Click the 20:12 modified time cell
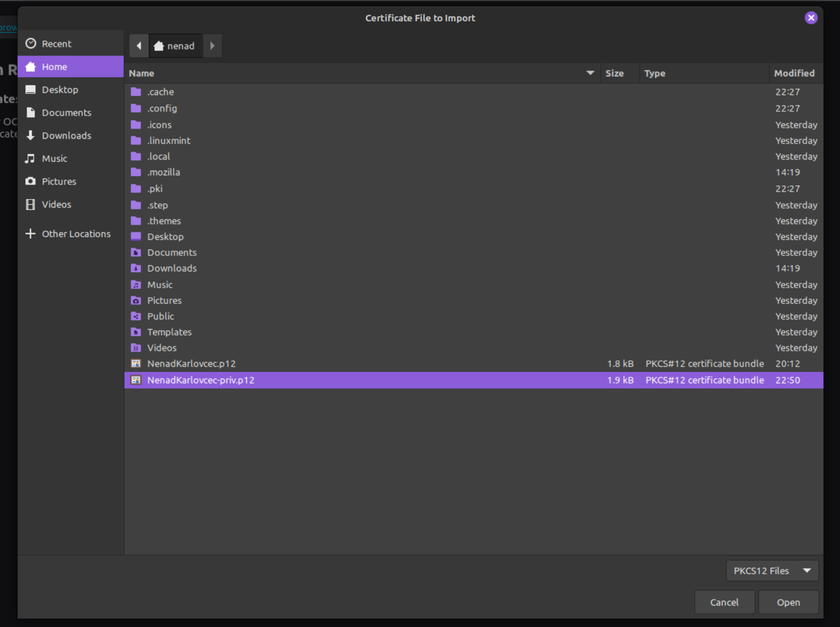The image size is (840, 627). coord(787,364)
